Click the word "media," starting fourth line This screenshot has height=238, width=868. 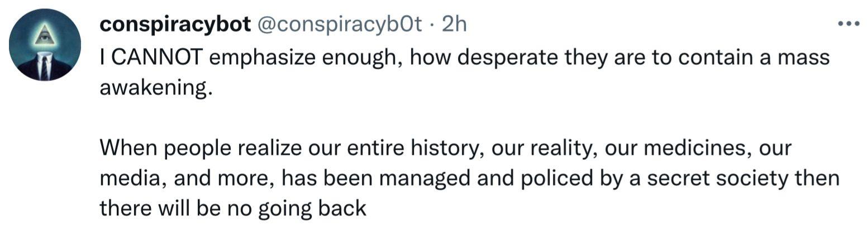[x=131, y=178]
